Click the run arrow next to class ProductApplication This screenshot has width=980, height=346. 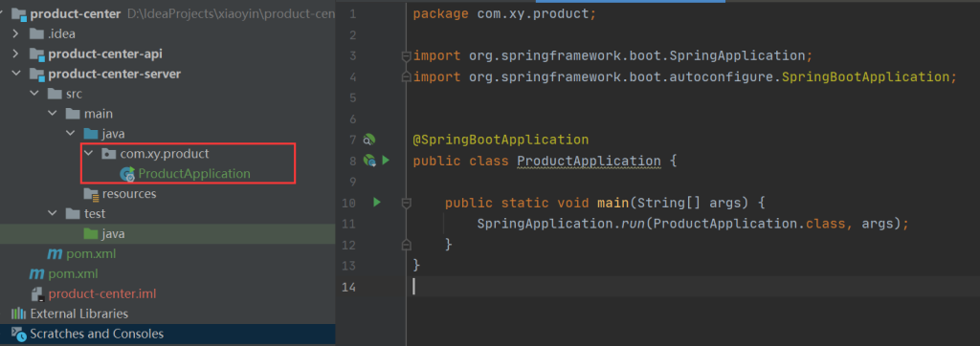(386, 161)
